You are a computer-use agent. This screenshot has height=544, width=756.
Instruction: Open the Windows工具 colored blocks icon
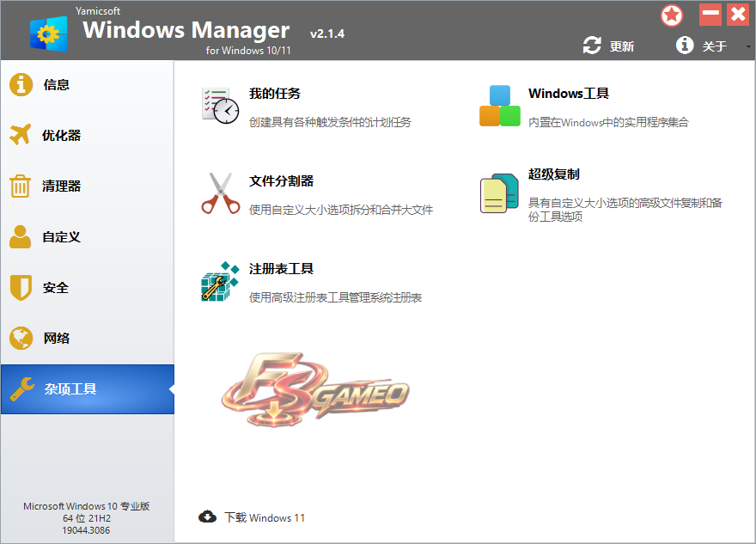(500, 106)
